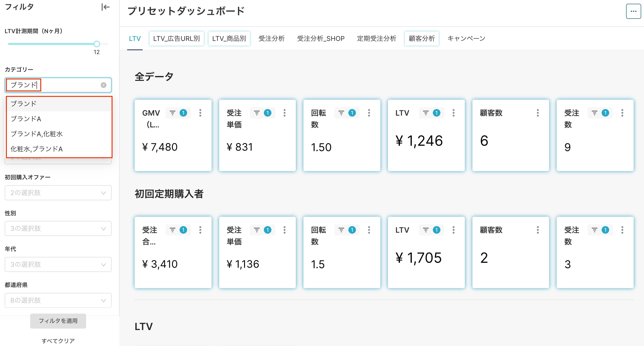
Task: Open kebab menu on 回転数 1.5 card
Action: (x=369, y=230)
